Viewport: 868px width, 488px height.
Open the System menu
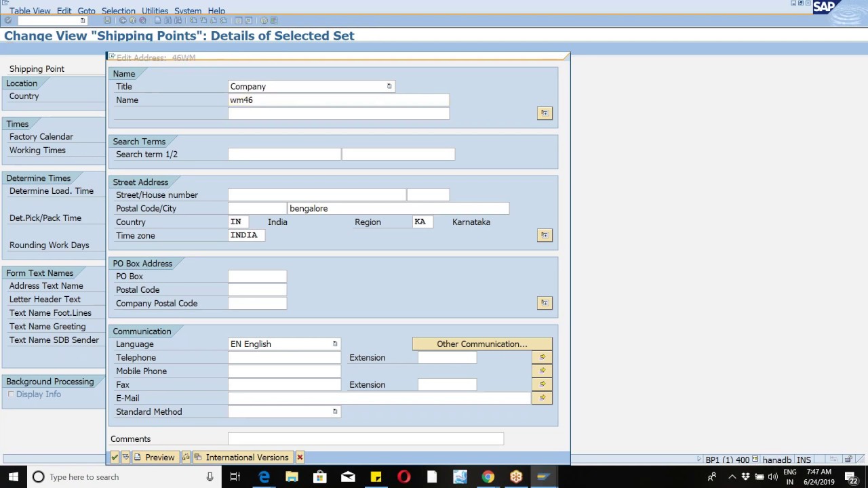click(x=188, y=11)
